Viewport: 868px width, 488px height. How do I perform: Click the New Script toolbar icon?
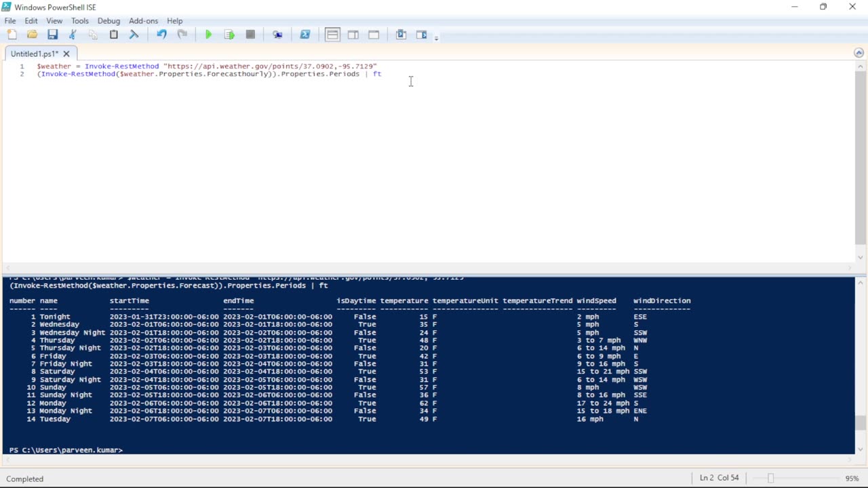point(12,35)
